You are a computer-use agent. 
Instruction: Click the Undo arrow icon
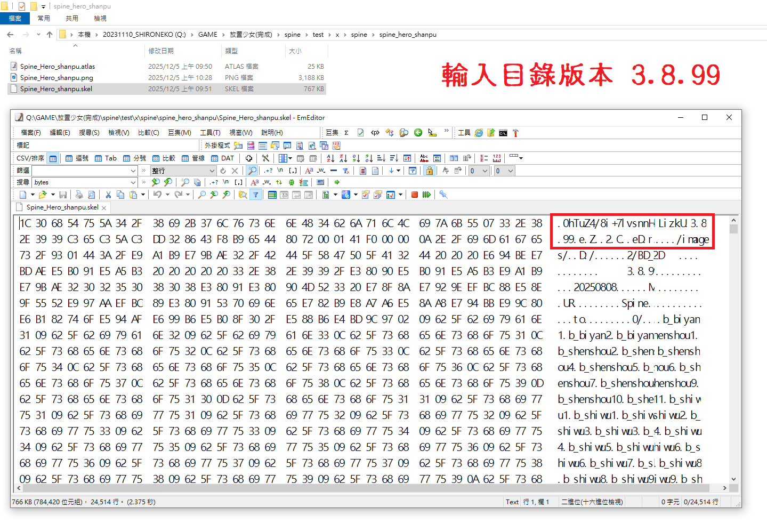click(x=157, y=195)
